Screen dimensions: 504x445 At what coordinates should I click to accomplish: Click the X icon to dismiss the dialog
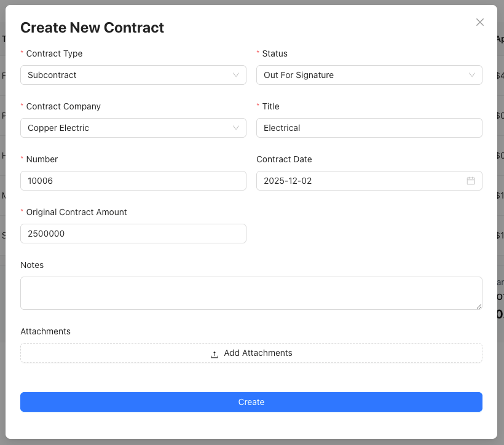coord(479,22)
